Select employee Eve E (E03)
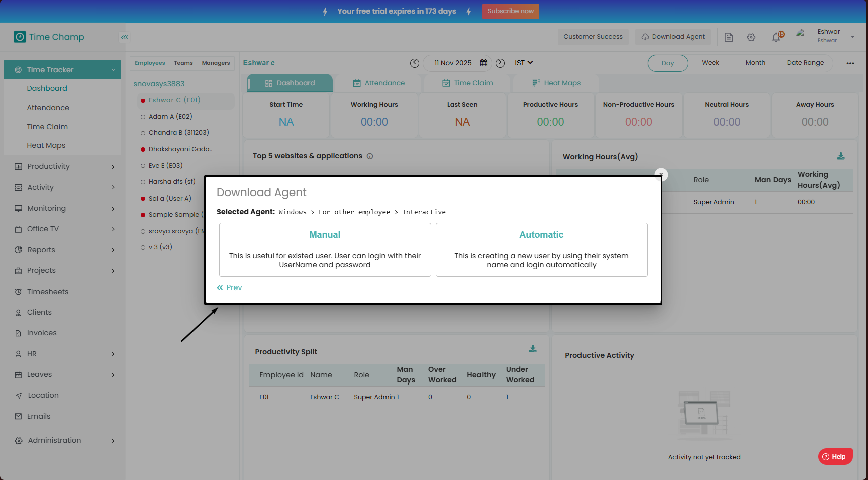This screenshot has height=480, width=868. (x=166, y=166)
